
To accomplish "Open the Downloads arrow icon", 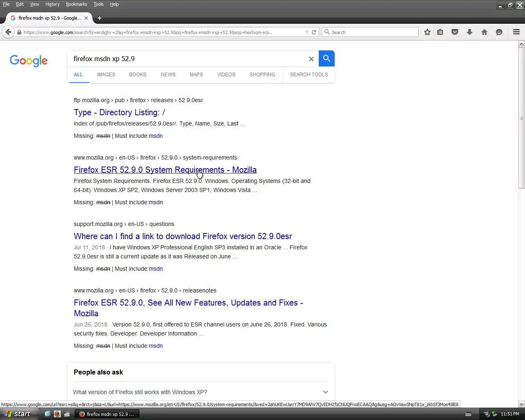I will [x=470, y=32].
